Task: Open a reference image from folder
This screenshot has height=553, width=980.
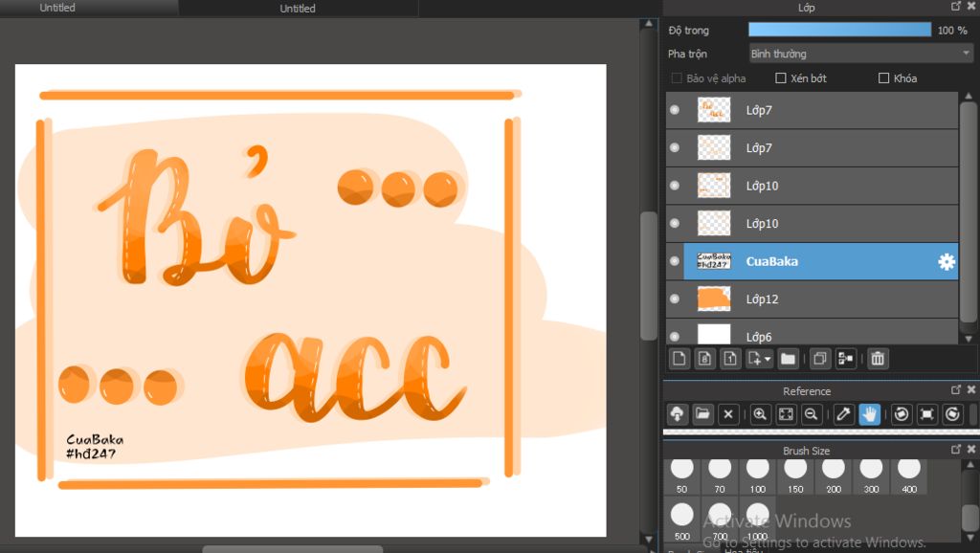Action: point(702,414)
